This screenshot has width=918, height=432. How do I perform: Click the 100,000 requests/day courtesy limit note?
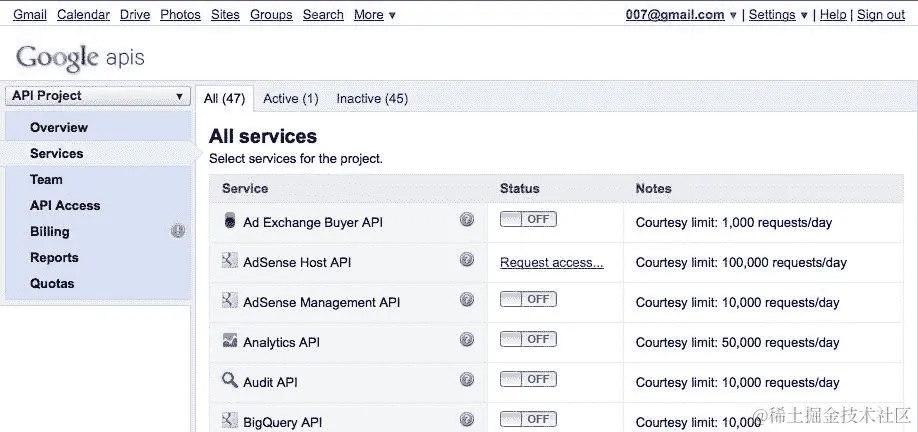coord(741,263)
